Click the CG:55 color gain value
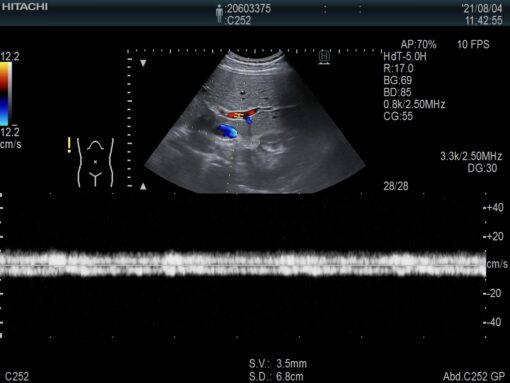The height and width of the screenshot is (383, 510). point(398,116)
